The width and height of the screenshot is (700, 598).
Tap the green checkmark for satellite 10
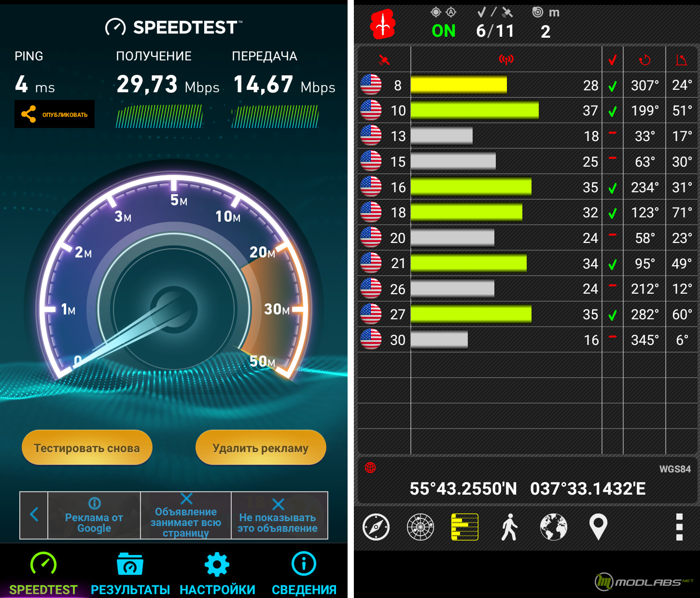[x=613, y=112]
